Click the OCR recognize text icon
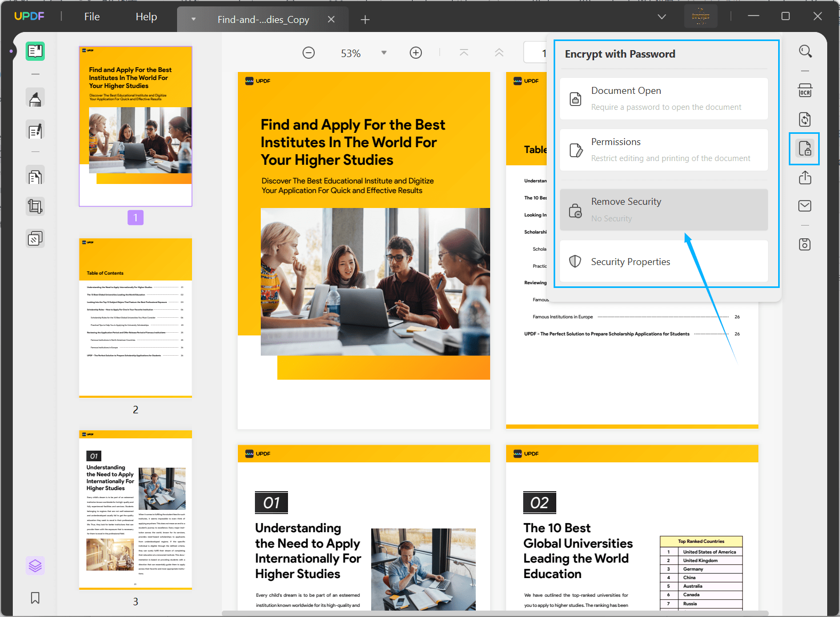Image resolution: width=840 pixels, height=617 pixels. point(805,90)
